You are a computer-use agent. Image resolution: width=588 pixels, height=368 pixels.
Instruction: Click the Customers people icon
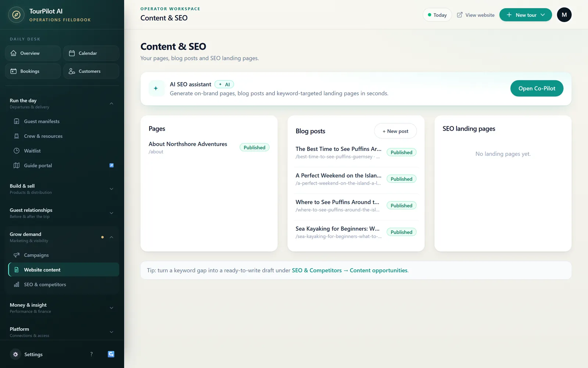click(x=72, y=71)
